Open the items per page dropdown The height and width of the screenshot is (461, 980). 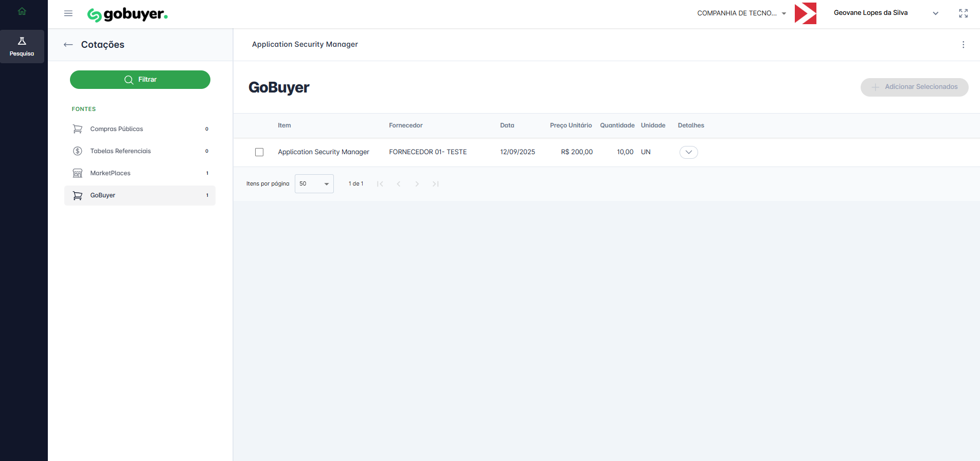point(314,184)
